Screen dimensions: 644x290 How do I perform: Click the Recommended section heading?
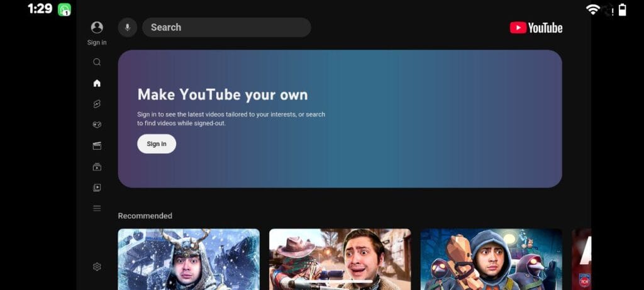[145, 216]
